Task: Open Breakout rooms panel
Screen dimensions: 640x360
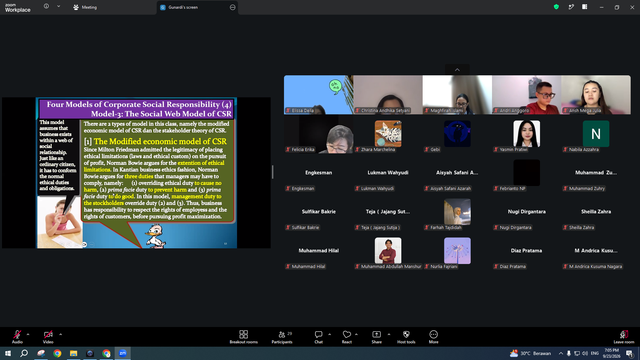Action: tap(244, 337)
